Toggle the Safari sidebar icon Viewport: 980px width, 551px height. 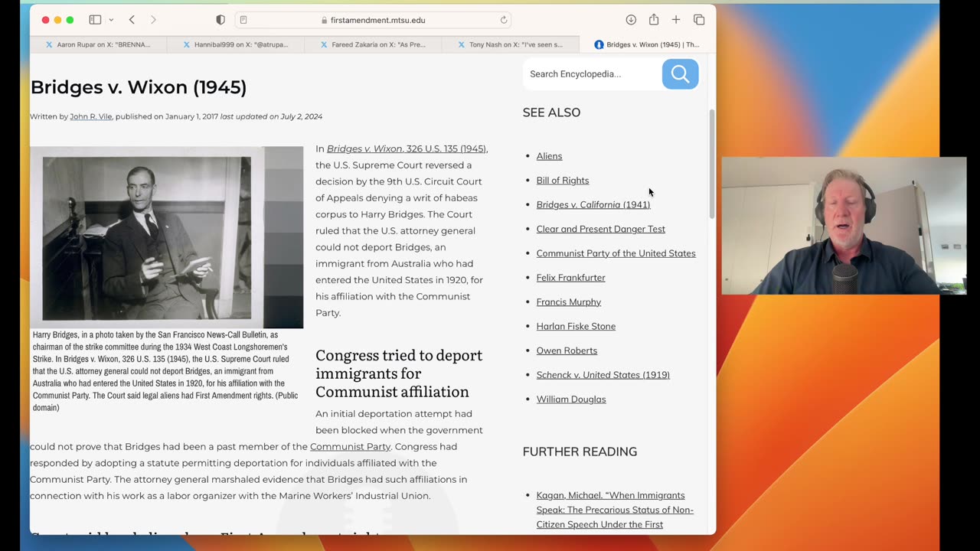[x=95, y=20]
